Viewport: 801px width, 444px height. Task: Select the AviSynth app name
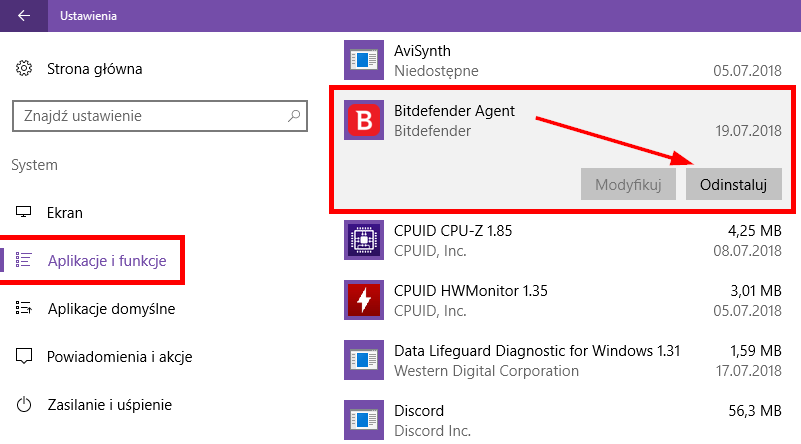(422, 51)
